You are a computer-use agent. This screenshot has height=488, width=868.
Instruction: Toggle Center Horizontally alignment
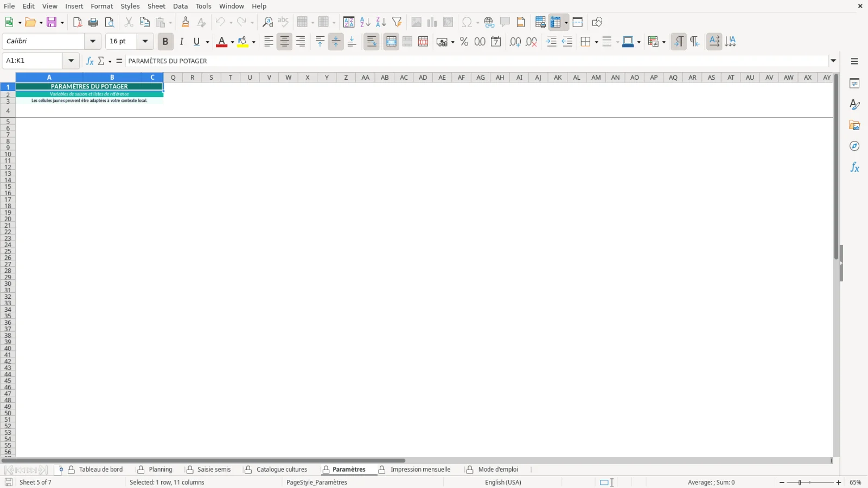(285, 42)
